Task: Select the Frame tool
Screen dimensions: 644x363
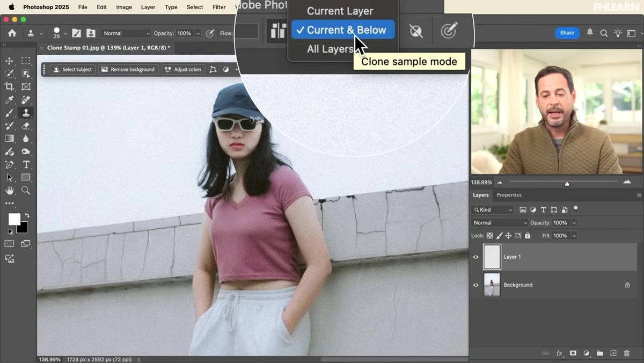Action: point(26,86)
